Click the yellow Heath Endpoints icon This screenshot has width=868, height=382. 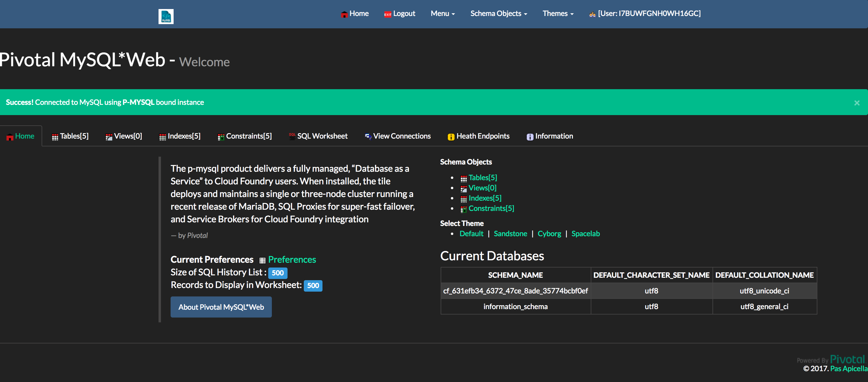coord(451,137)
